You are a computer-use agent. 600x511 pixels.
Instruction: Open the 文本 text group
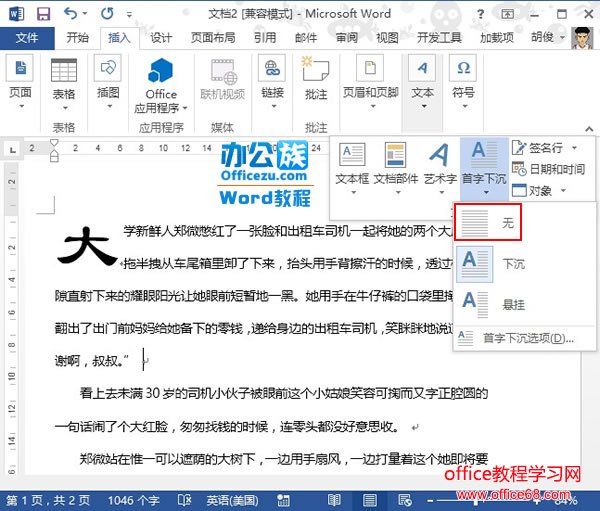(422, 82)
